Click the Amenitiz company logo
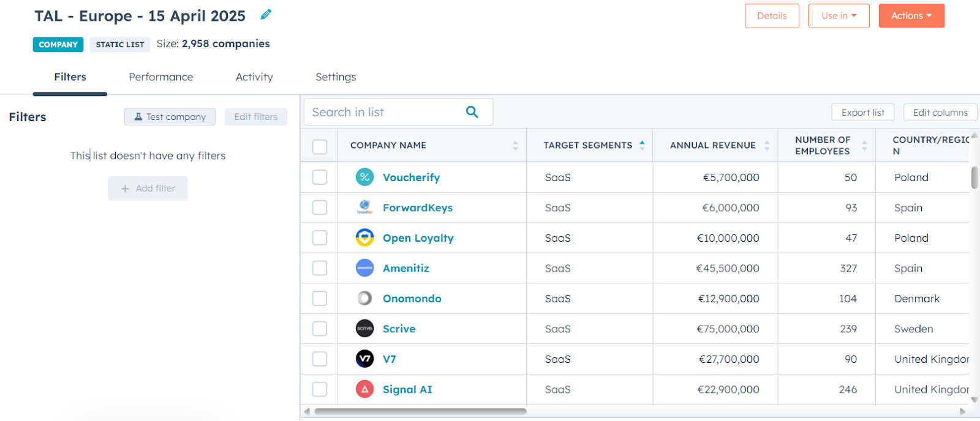The width and height of the screenshot is (980, 421). pos(365,268)
